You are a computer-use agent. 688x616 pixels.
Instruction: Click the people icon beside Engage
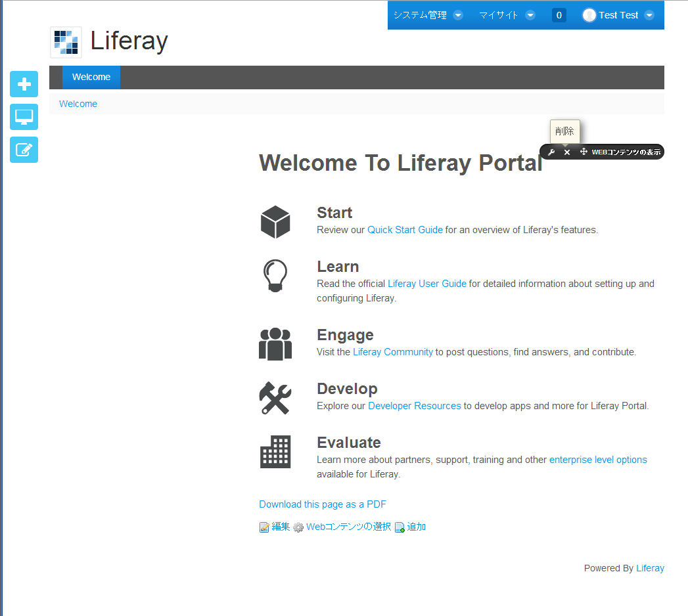tap(275, 344)
